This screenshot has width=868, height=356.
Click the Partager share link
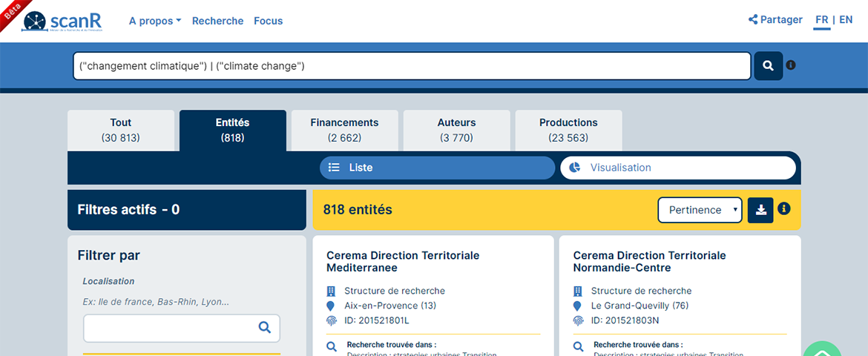[x=775, y=20]
